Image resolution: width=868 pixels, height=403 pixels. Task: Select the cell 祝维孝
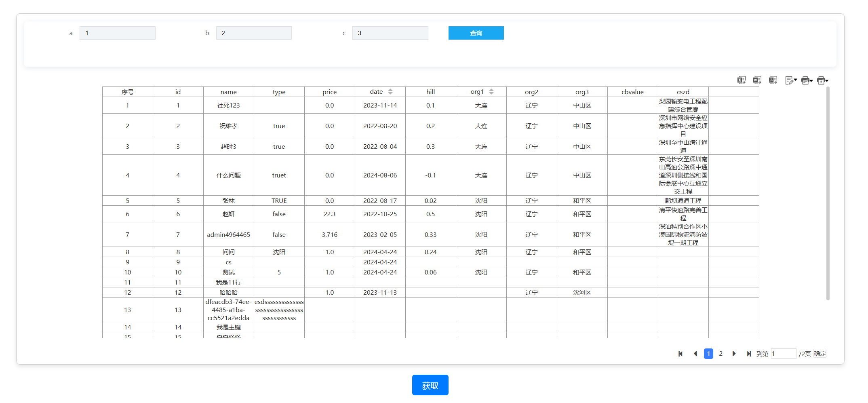point(229,126)
